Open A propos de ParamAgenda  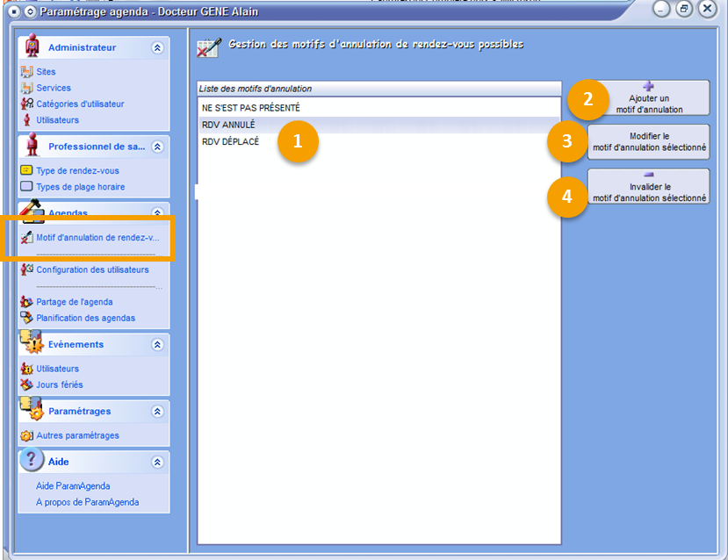click(x=87, y=502)
